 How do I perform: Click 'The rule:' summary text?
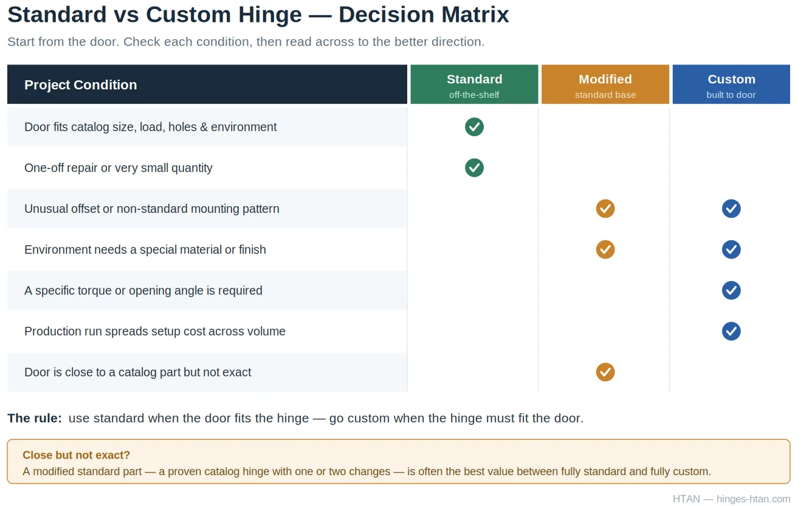[x=35, y=418]
